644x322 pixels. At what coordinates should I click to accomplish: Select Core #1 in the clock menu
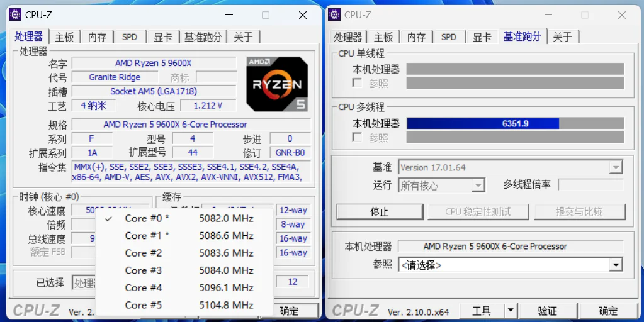(184, 236)
